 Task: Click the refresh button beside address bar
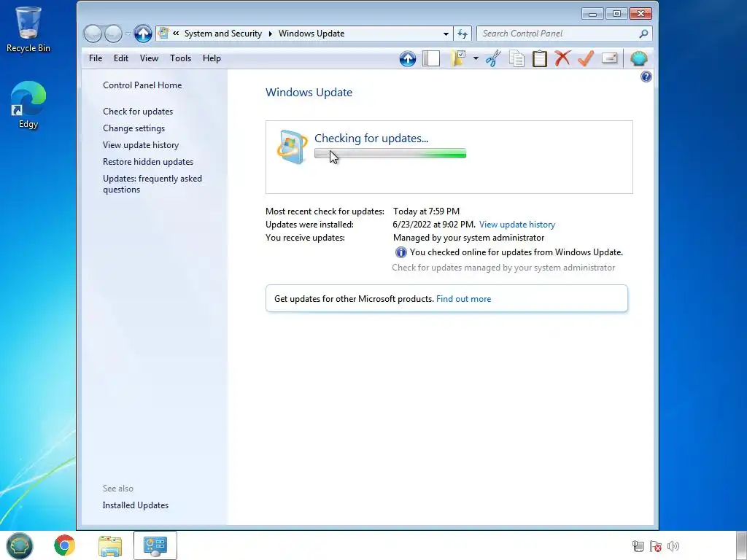462,34
